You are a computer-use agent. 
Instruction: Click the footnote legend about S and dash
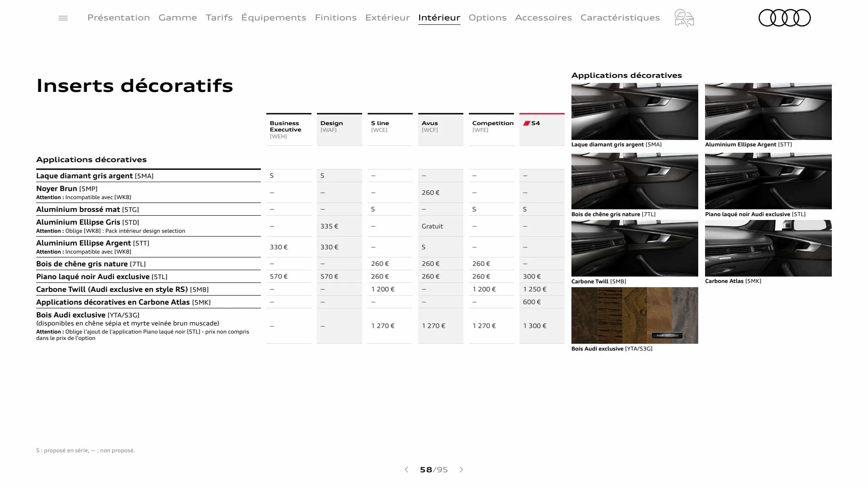86,450
